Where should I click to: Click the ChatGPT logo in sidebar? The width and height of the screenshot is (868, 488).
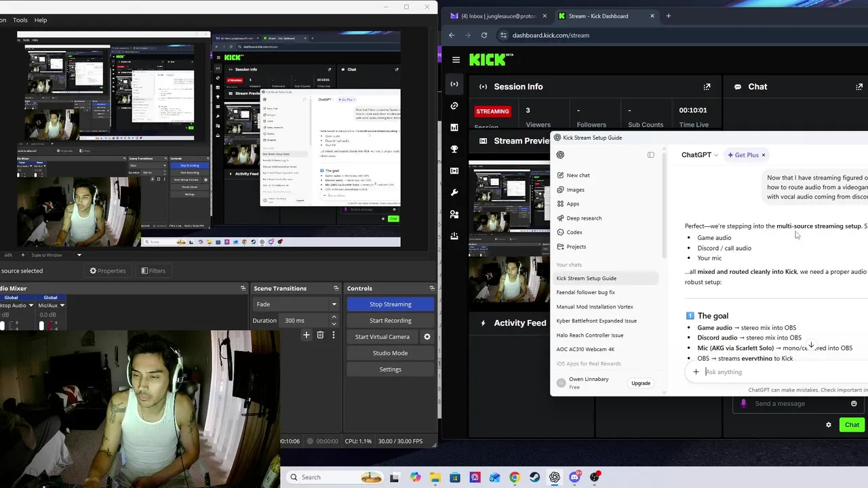coord(560,155)
